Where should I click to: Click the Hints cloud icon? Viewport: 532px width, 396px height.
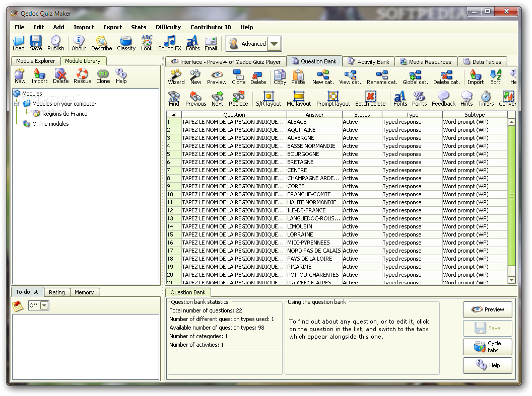(x=467, y=99)
